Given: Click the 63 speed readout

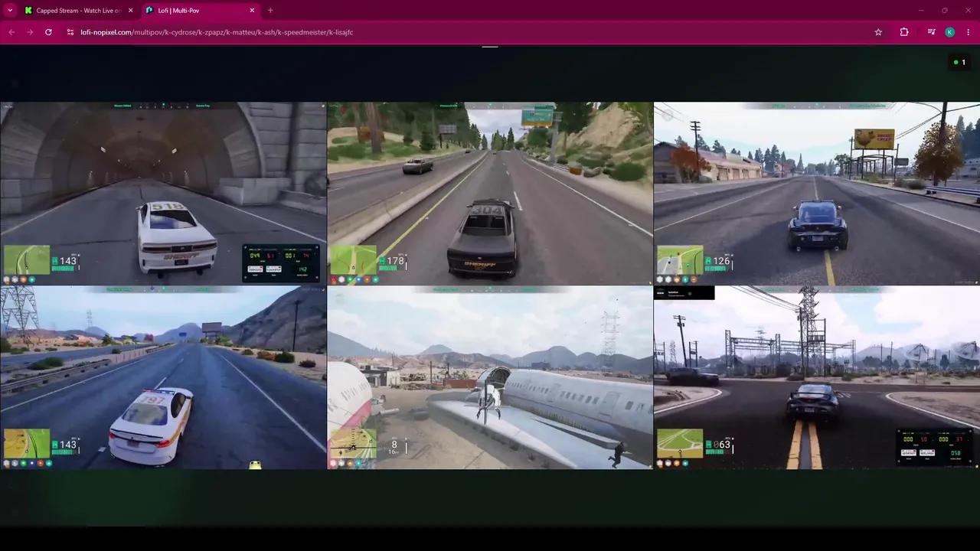Looking at the screenshot, I should pos(723,445).
